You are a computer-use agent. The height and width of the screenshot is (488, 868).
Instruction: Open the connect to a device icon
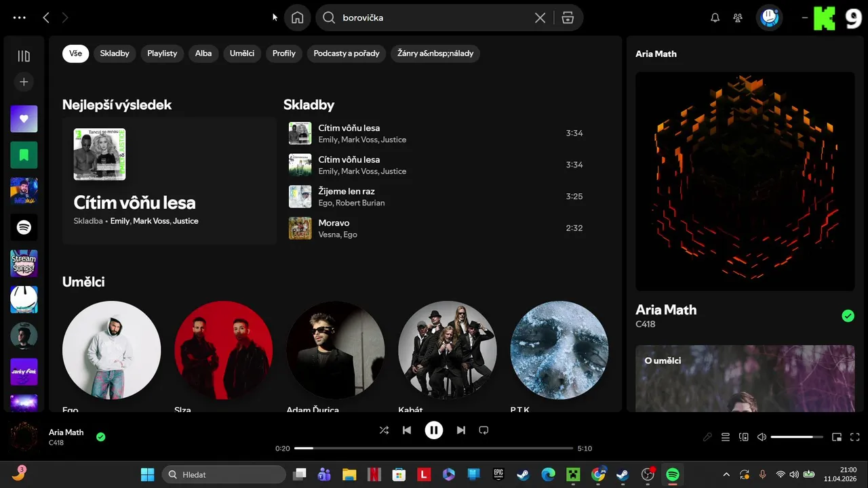743,437
